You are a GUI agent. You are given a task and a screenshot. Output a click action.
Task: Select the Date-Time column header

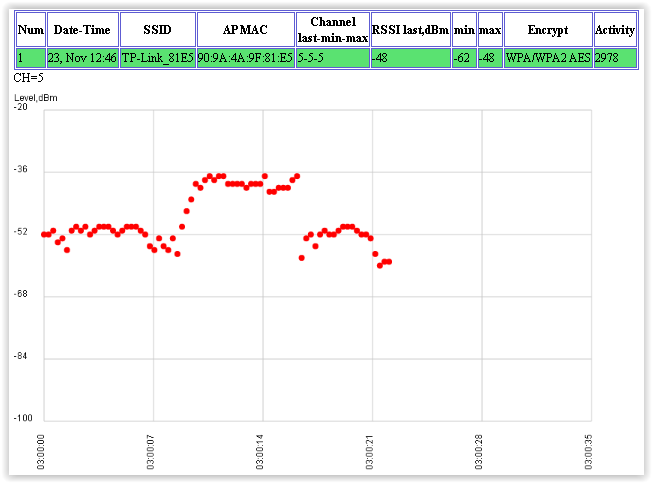tap(82, 30)
